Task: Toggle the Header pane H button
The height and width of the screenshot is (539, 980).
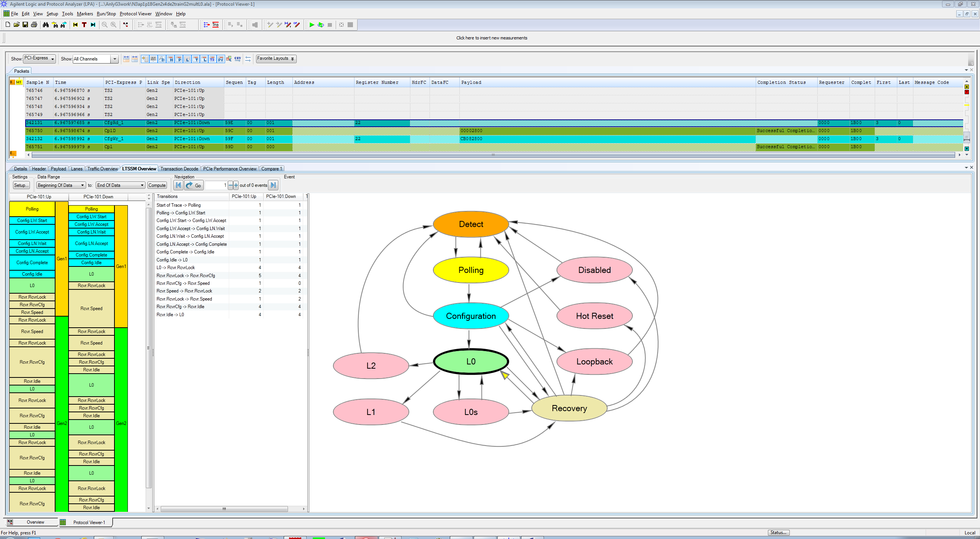Action: click(170, 59)
